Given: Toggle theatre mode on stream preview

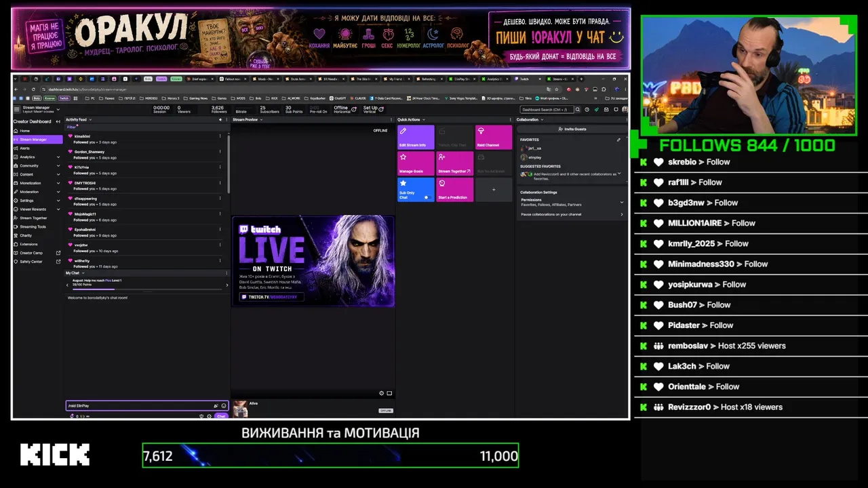Looking at the screenshot, I should [x=389, y=393].
